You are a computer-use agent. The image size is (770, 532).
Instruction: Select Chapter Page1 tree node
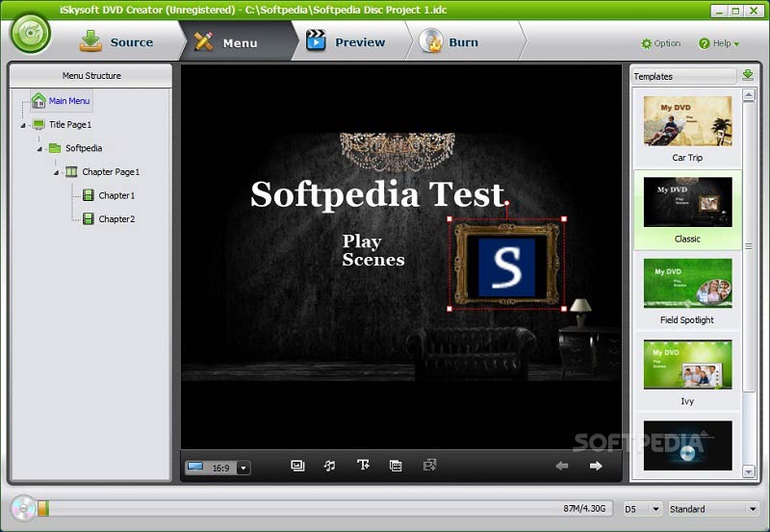pyautogui.click(x=111, y=172)
